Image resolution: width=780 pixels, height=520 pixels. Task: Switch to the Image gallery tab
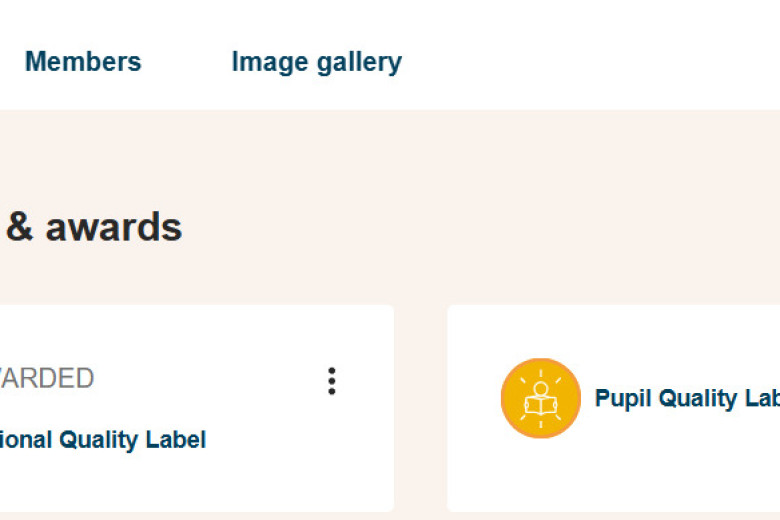(317, 63)
